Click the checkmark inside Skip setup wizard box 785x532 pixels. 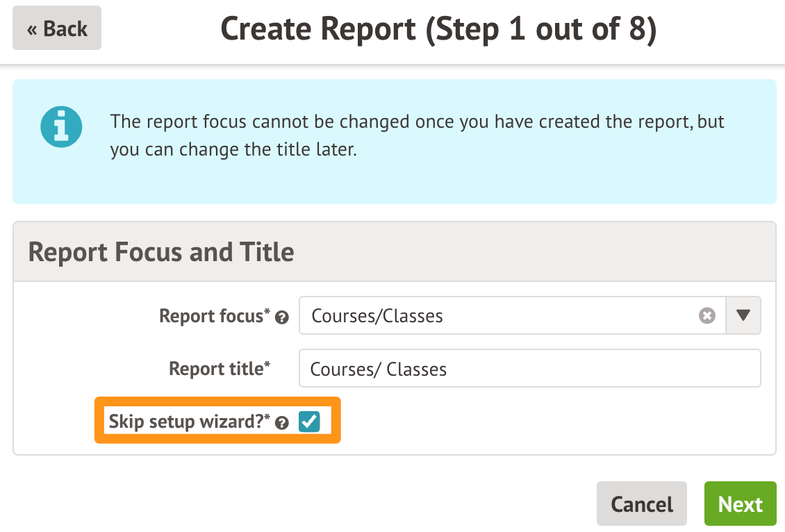(x=309, y=421)
